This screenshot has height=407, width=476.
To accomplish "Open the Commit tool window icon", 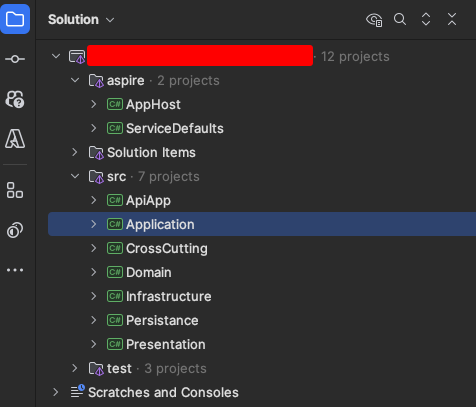I will 15,59.
